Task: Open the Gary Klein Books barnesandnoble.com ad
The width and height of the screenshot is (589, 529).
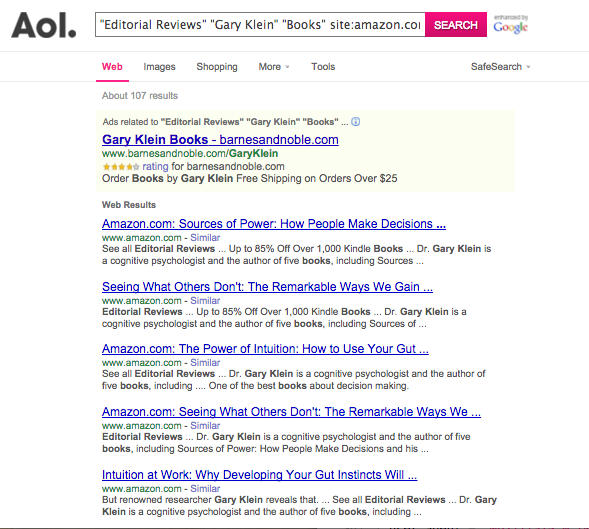Action: point(220,140)
